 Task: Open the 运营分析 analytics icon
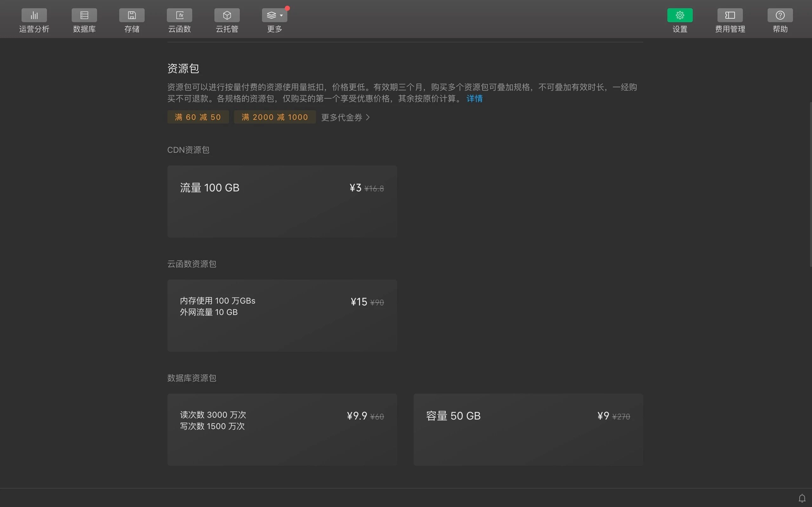point(34,16)
